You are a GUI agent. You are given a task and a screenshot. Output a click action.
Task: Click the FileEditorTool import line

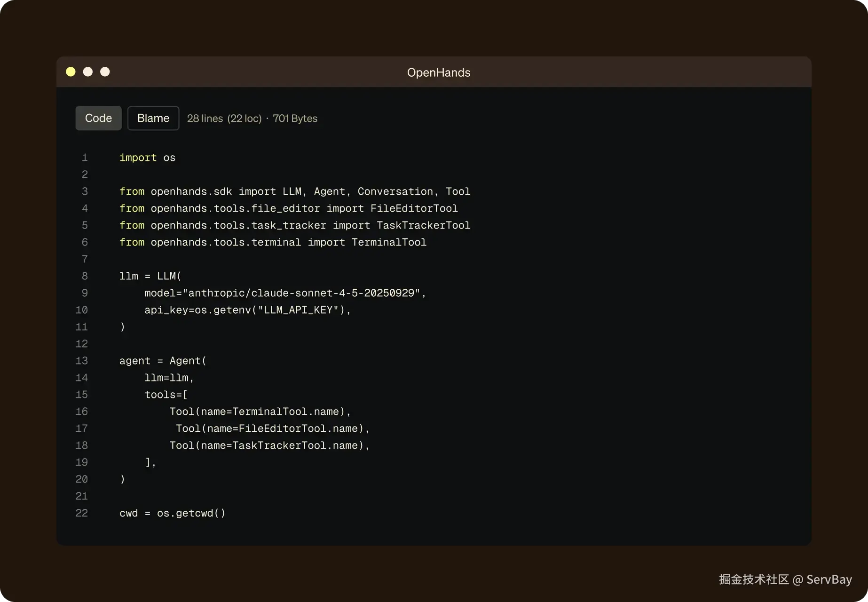(x=288, y=208)
